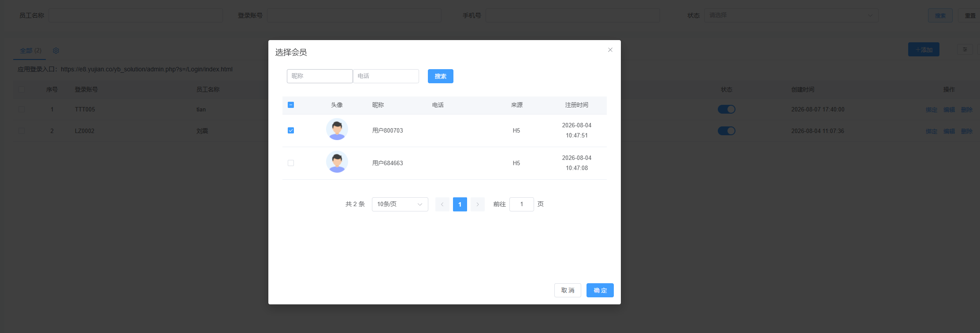
Task: Check the 用户684663 row checkbox
Action: [291, 163]
